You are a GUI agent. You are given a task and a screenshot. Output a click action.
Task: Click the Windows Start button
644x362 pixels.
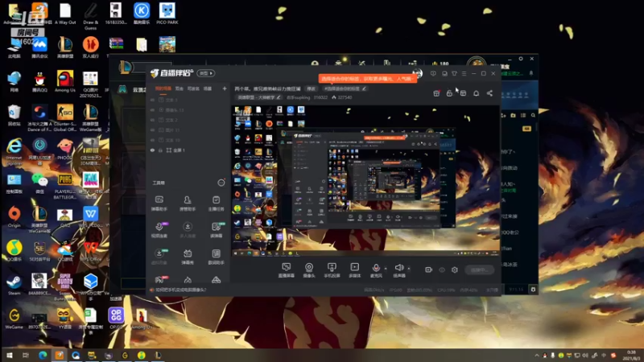point(9,356)
